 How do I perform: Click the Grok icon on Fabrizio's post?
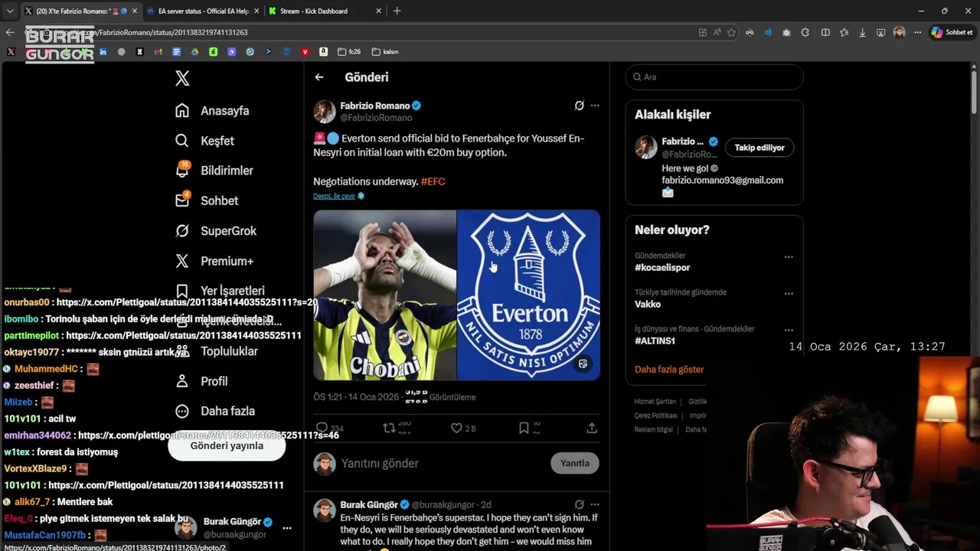580,106
